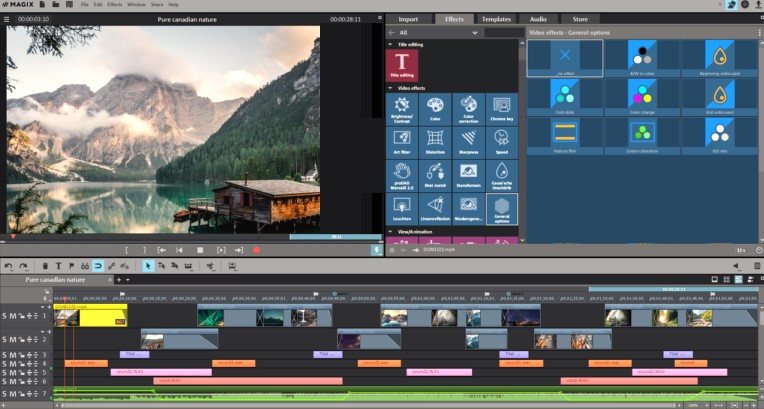
Task: Apply the no effect preset
Action: pyautogui.click(x=565, y=58)
